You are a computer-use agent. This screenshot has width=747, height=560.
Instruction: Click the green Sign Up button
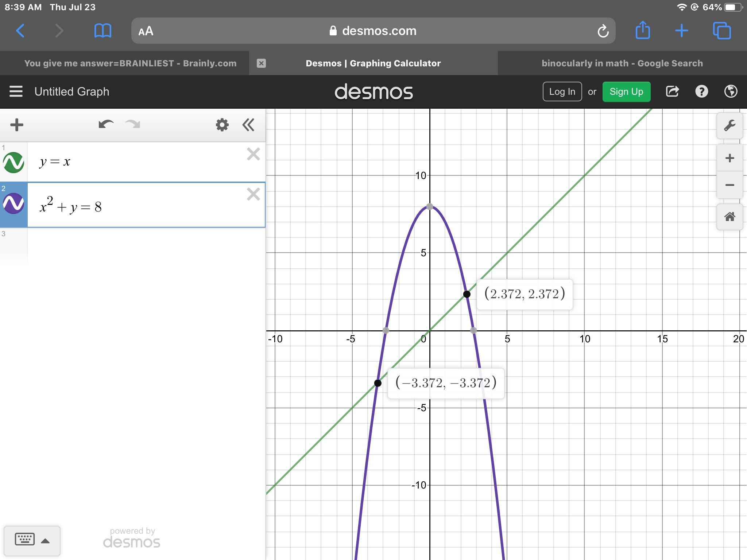click(x=626, y=92)
